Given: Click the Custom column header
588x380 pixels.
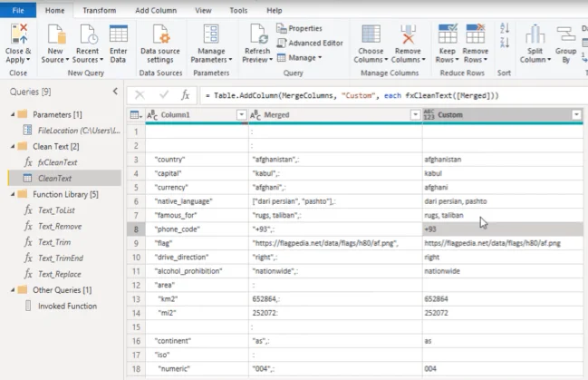Looking at the screenshot, I should click(x=503, y=115).
